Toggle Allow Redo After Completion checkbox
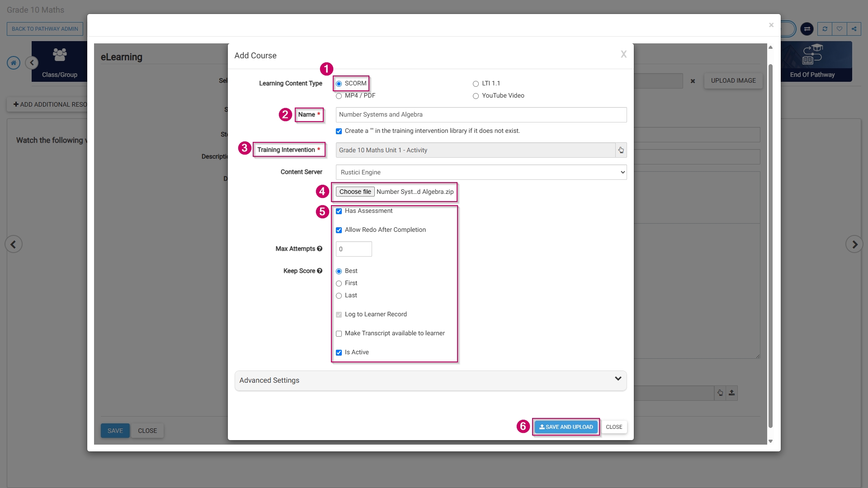This screenshot has width=868, height=488. tap(339, 230)
